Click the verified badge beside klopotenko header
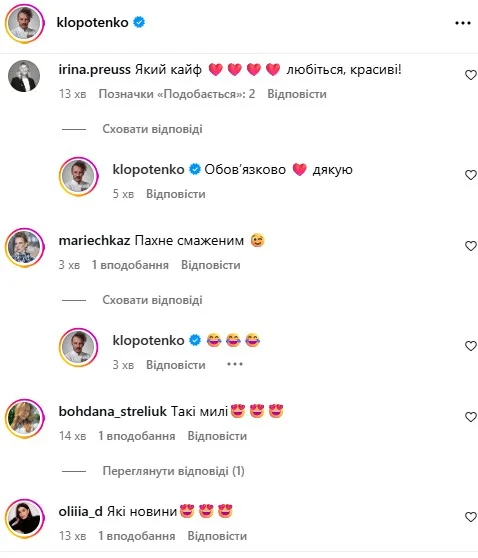 (139, 22)
